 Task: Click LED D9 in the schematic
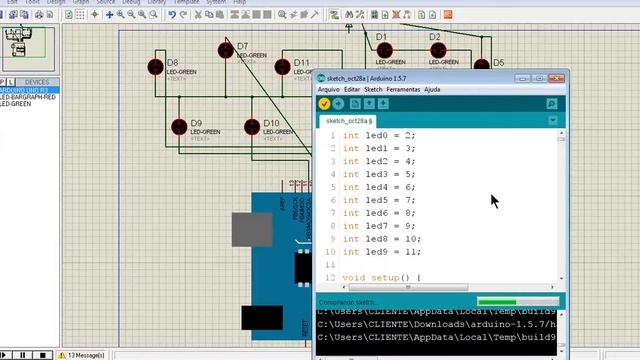(179, 127)
